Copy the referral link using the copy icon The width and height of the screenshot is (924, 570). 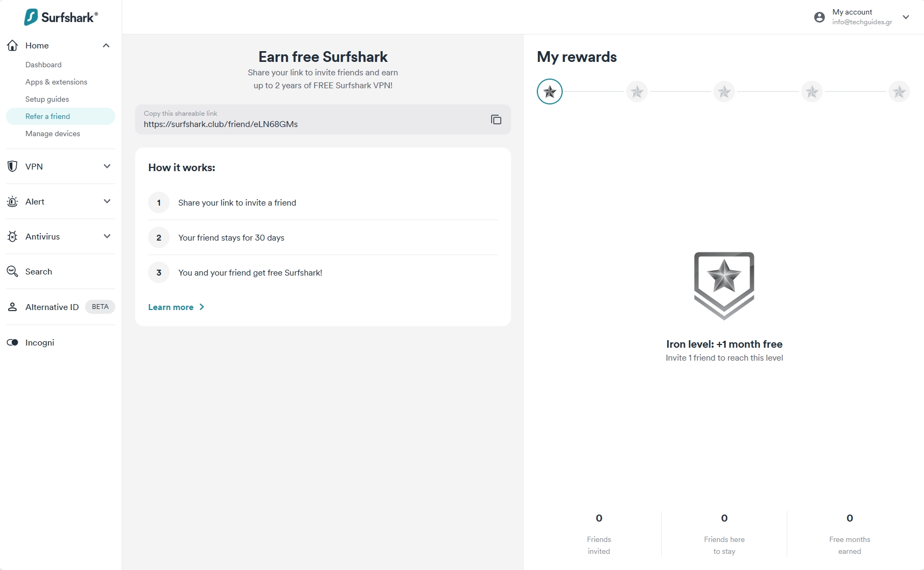tap(495, 119)
